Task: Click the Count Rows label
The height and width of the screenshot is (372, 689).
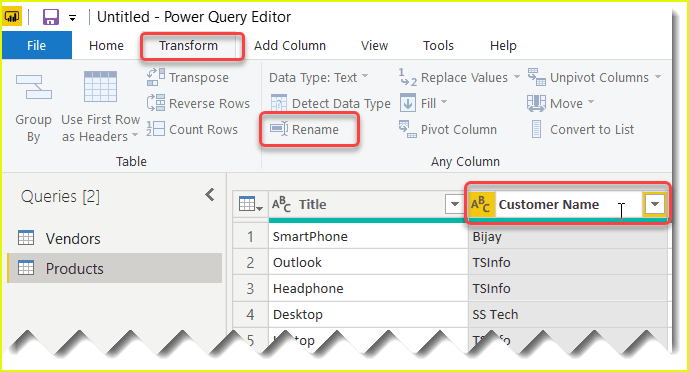Action: point(203,130)
